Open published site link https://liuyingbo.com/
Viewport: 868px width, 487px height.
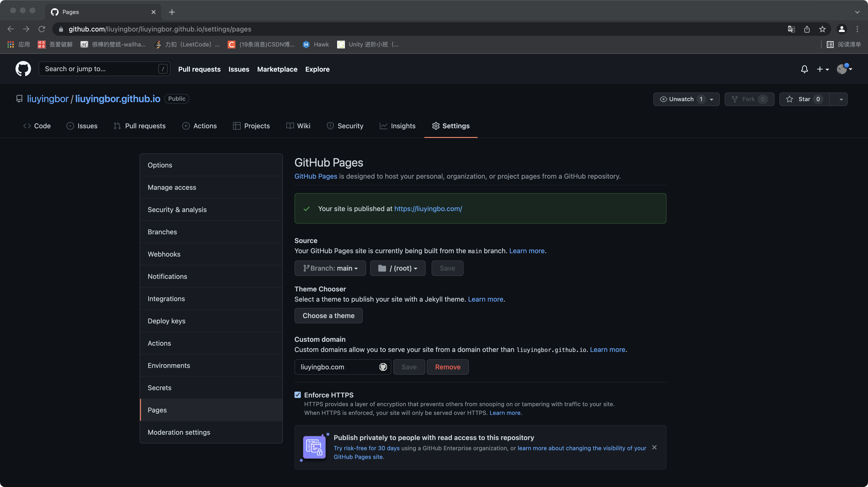coord(428,208)
